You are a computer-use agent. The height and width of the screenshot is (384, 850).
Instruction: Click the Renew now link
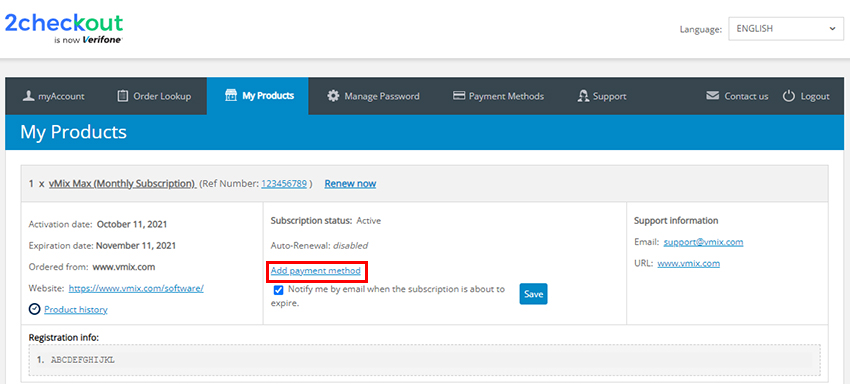tap(350, 184)
